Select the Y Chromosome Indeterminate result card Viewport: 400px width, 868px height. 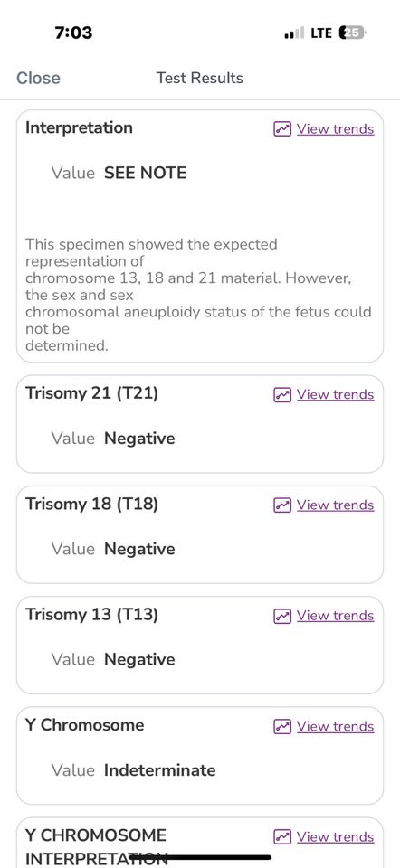coord(200,756)
